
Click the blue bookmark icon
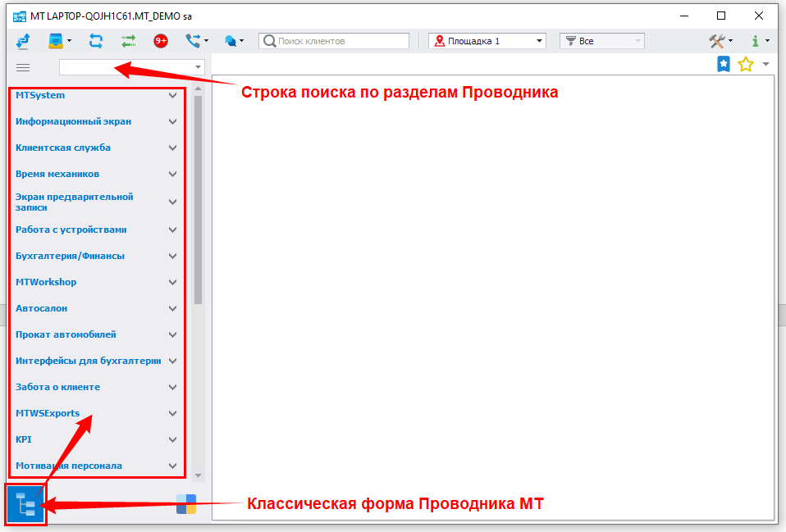coord(724,65)
